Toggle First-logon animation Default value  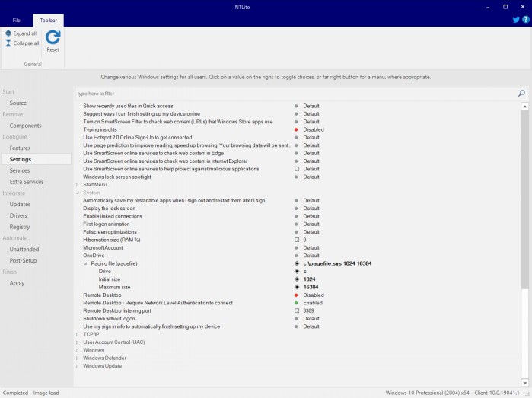click(x=311, y=224)
